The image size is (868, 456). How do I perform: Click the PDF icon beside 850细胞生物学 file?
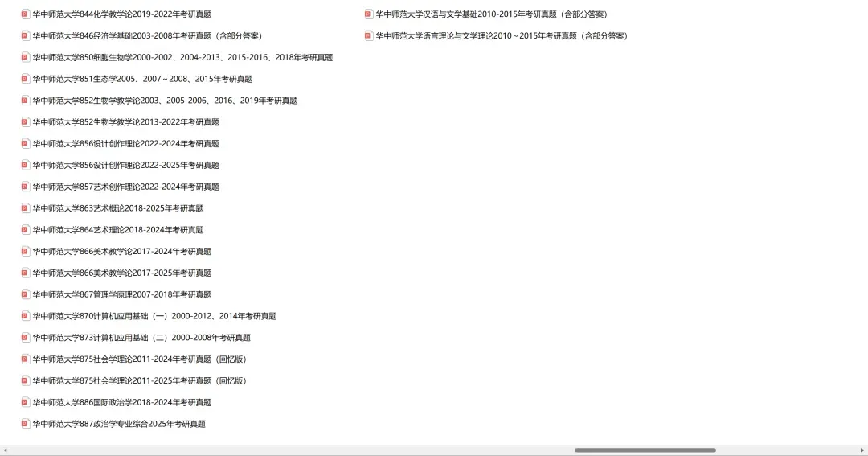click(25, 58)
